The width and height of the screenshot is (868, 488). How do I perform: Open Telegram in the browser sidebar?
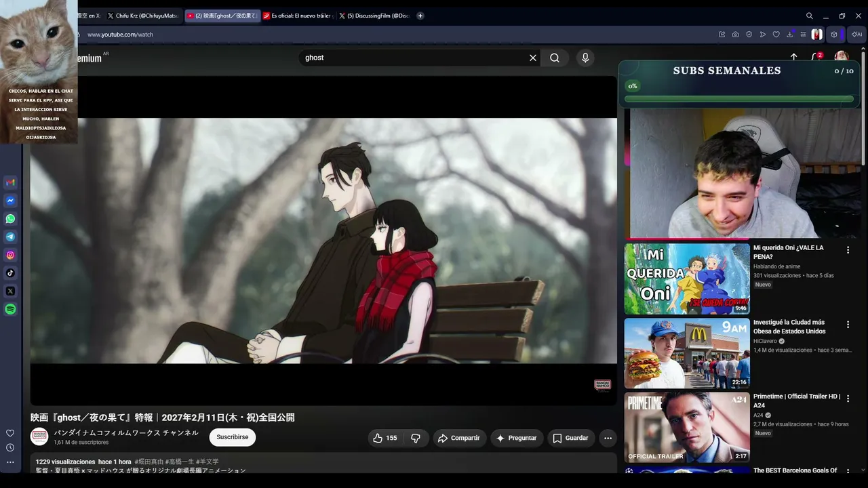10,237
